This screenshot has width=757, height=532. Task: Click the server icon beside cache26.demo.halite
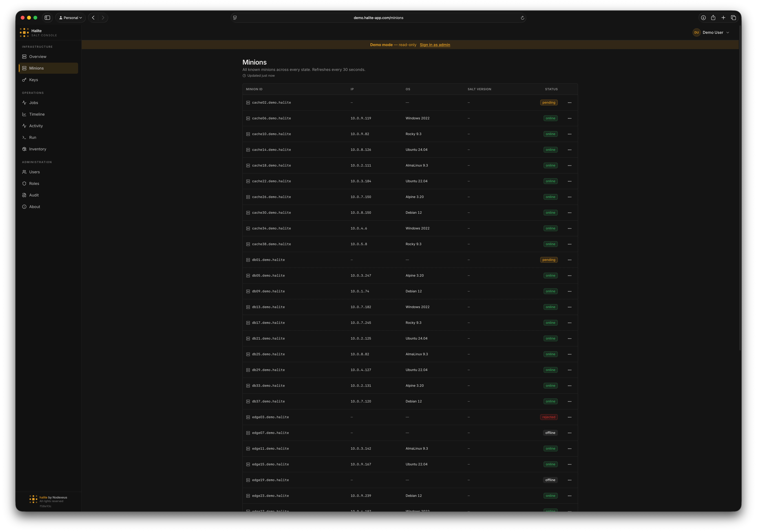tap(248, 197)
